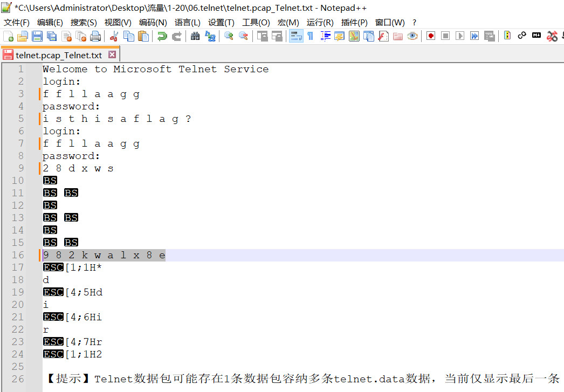This screenshot has width=564, height=392.
Task: Save the file with the floppy disk icon
Action: coord(37,36)
